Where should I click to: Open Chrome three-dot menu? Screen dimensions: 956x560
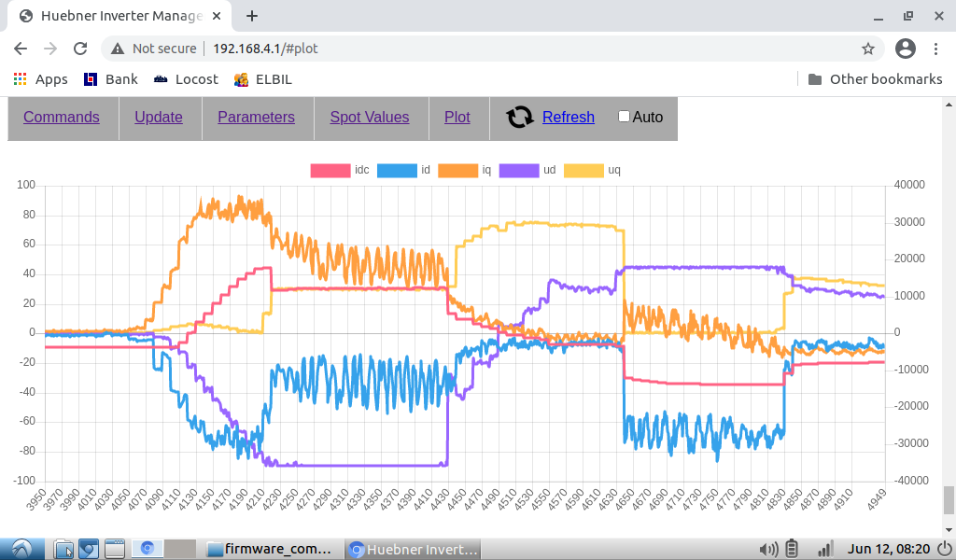(x=937, y=49)
